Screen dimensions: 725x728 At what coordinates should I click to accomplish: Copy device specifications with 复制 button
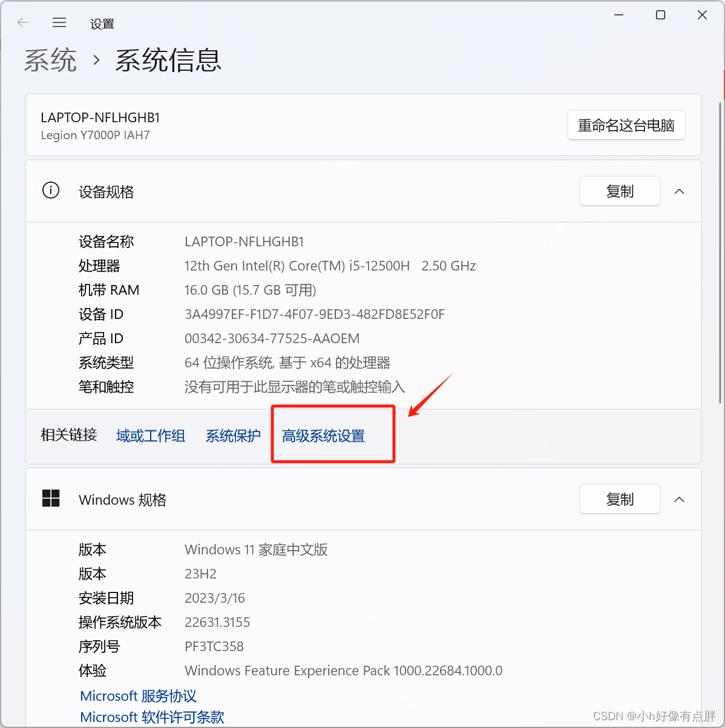620,191
